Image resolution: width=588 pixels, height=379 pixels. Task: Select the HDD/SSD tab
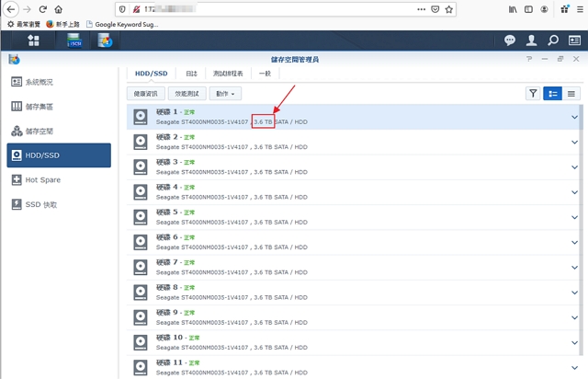pyautogui.click(x=151, y=74)
